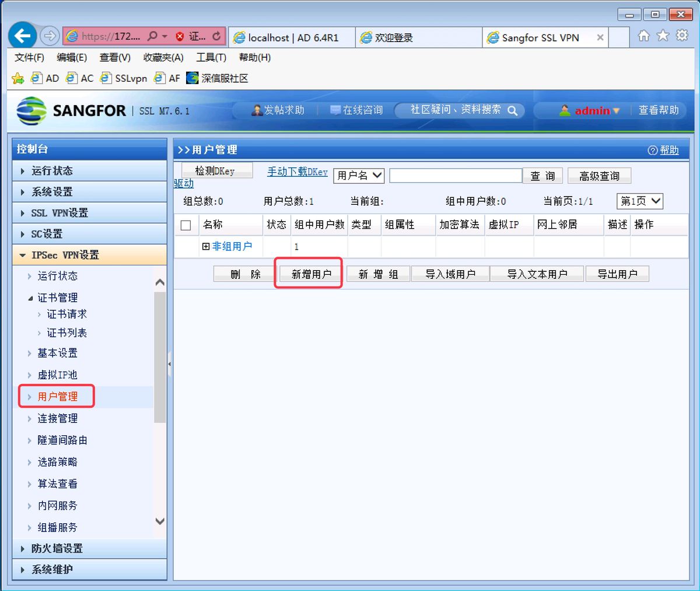Click the community search magnifier icon

pyautogui.click(x=513, y=110)
